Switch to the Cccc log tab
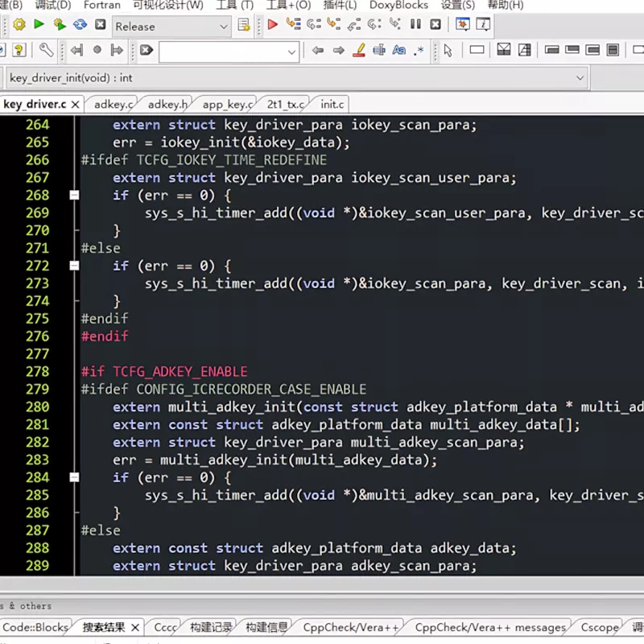The width and height of the screenshot is (644, 644). (x=165, y=627)
